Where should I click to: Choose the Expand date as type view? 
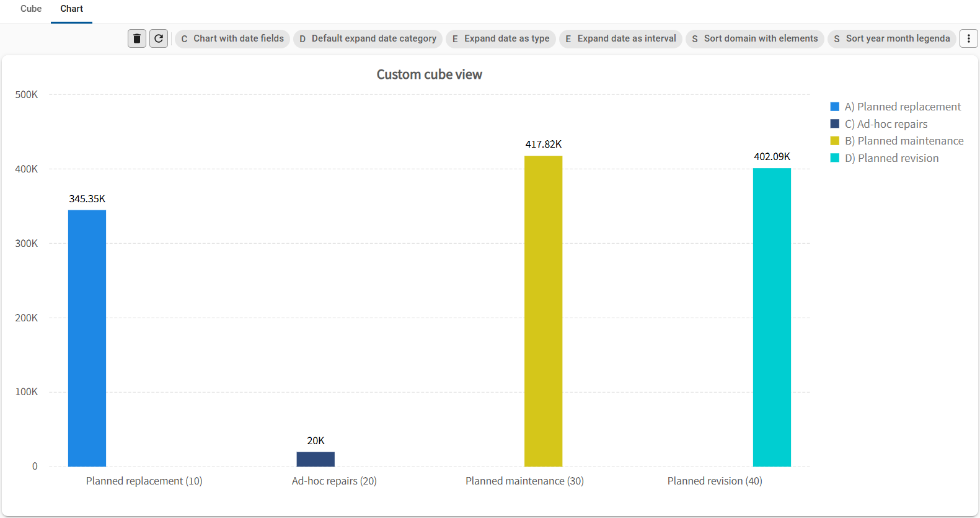point(501,38)
